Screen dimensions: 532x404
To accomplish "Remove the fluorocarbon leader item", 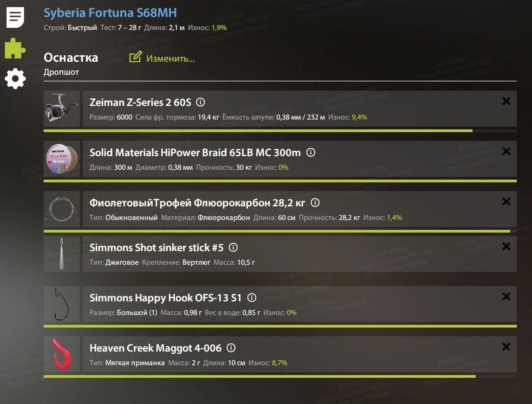I will click(506, 201).
